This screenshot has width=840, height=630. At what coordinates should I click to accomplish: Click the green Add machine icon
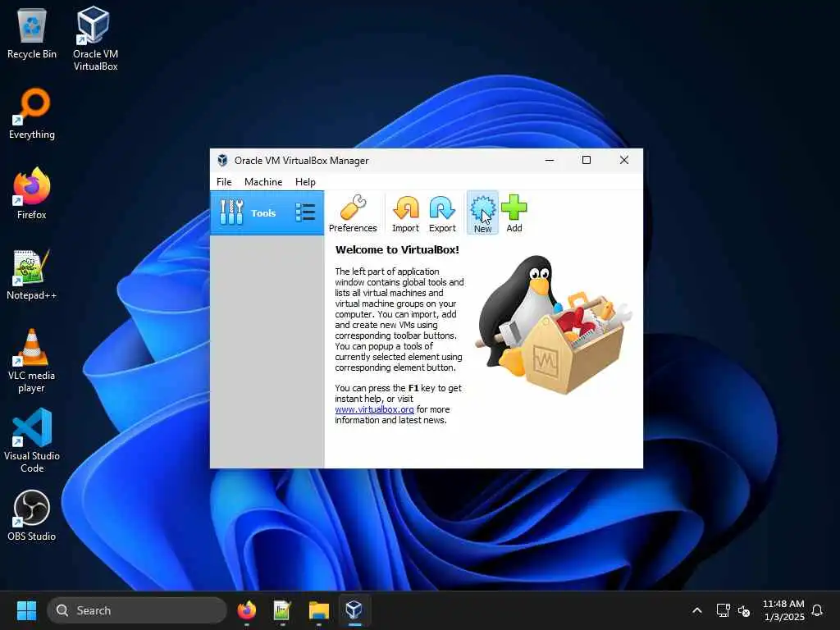click(x=514, y=213)
